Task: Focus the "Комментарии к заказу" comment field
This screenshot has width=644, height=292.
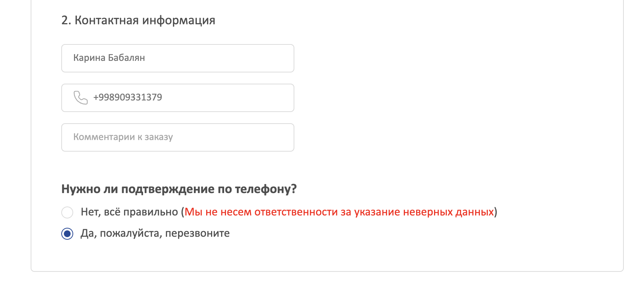Action: [x=177, y=137]
